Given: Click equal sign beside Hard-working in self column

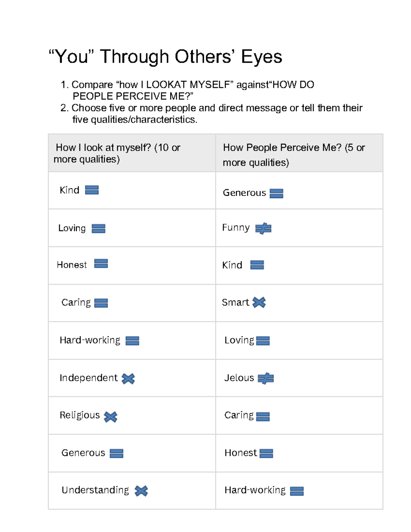Looking at the screenshot, I should [x=132, y=341].
